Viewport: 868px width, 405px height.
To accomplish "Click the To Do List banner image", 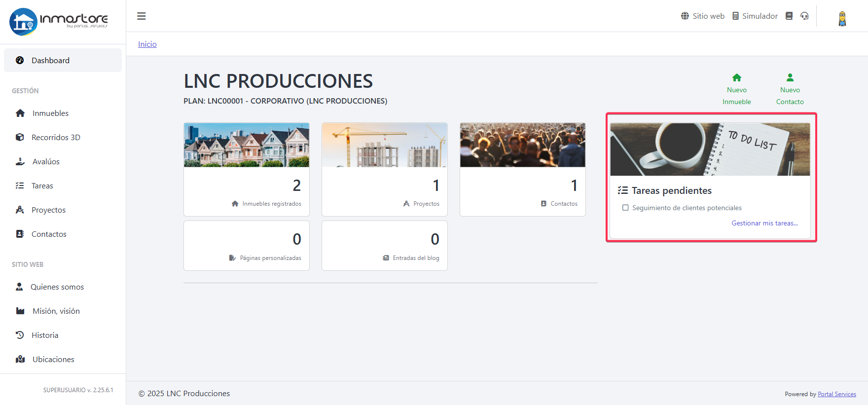I will 710,149.
